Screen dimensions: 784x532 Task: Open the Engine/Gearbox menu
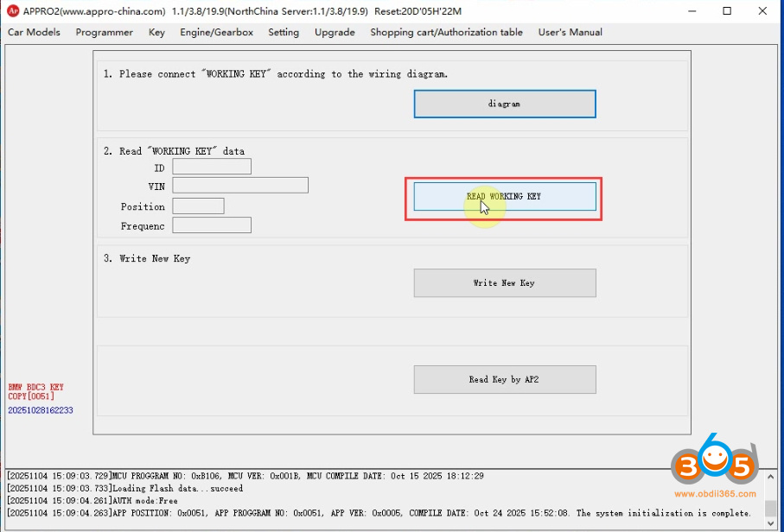(216, 33)
